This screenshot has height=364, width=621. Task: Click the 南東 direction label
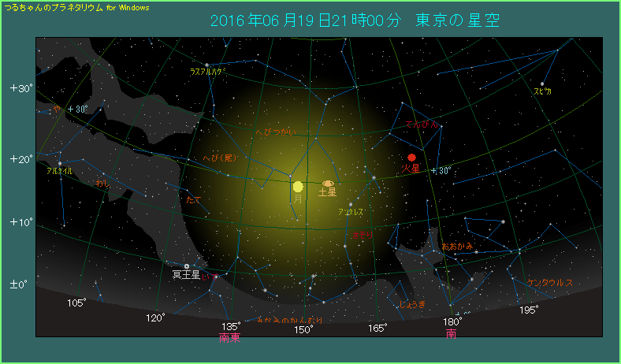pyautogui.click(x=230, y=338)
